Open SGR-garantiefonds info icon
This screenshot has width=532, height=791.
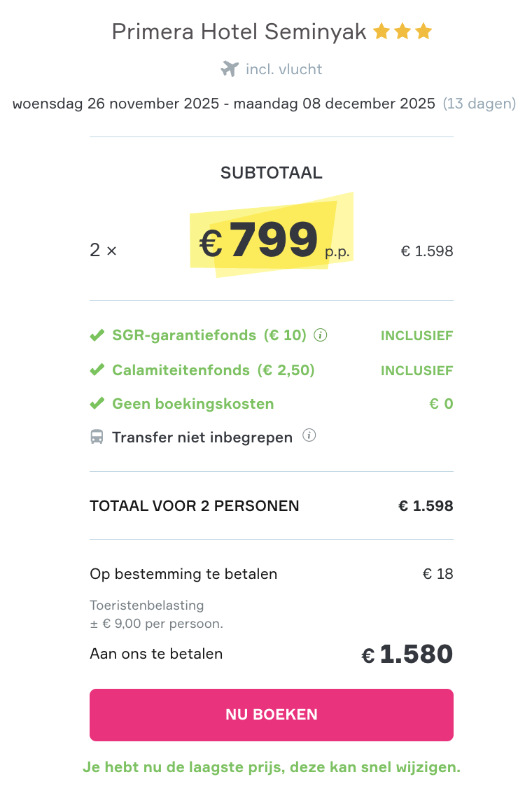321,335
